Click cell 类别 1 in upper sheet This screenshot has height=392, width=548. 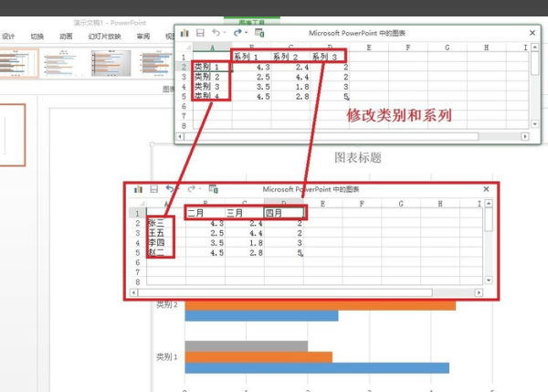point(212,67)
